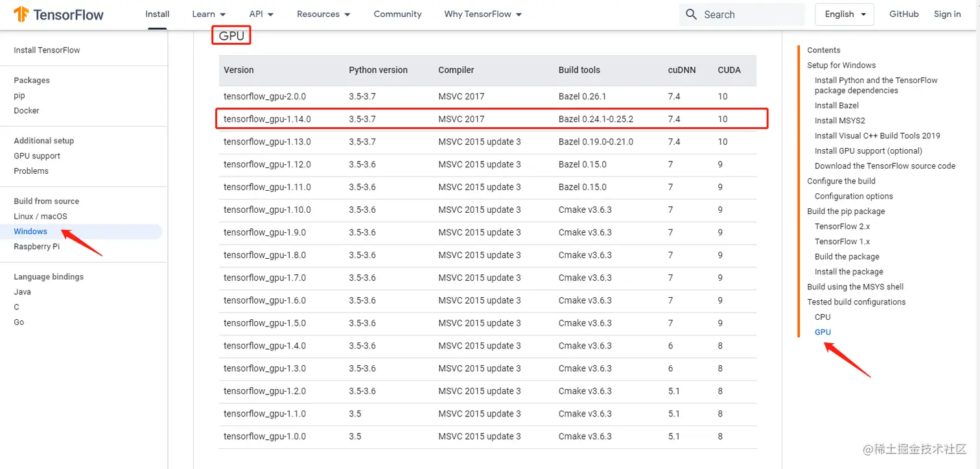Click the Version column header
The image size is (980, 469).
click(x=239, y=70)
